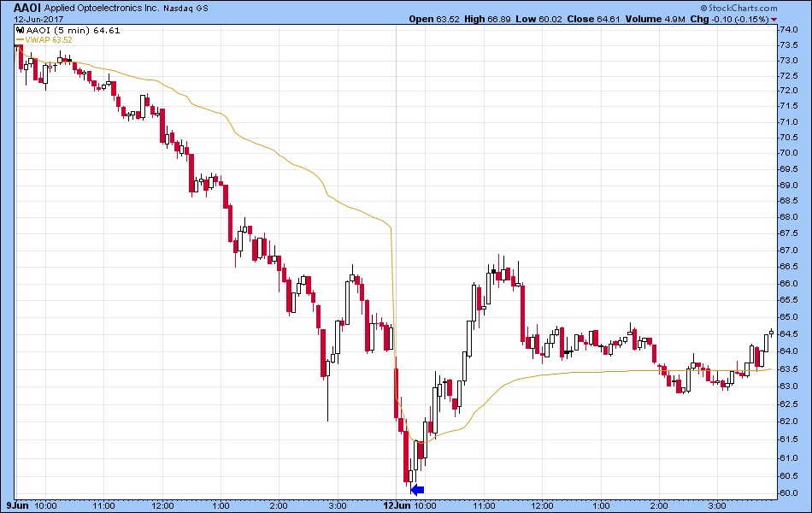
Task: Click the Nasdaq GS exchange label
Action: point(185,9)
